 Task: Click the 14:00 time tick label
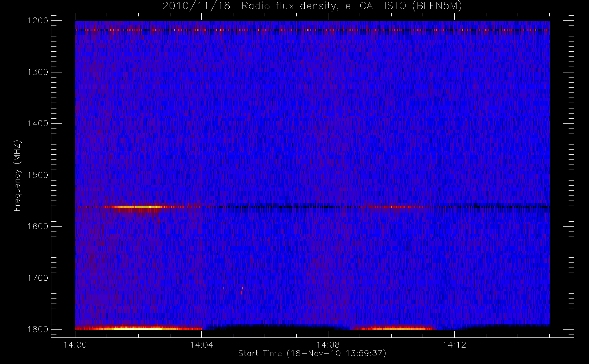tap(75, 345)
